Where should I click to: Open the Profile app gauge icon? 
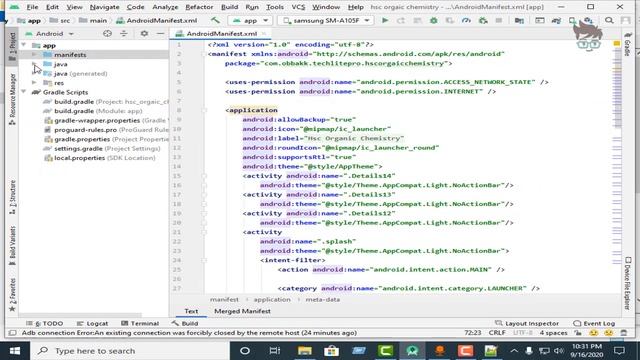coord(466,20)
